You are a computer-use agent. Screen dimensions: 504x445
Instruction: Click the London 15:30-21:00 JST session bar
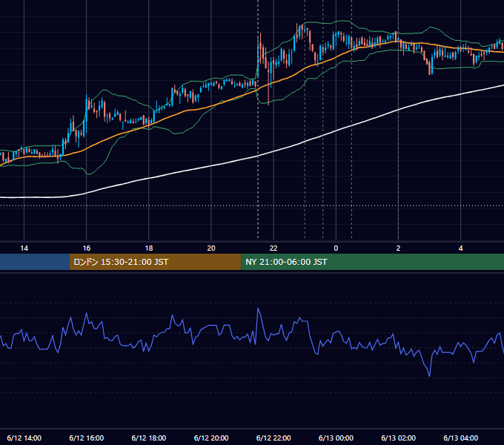click(155, 262)
